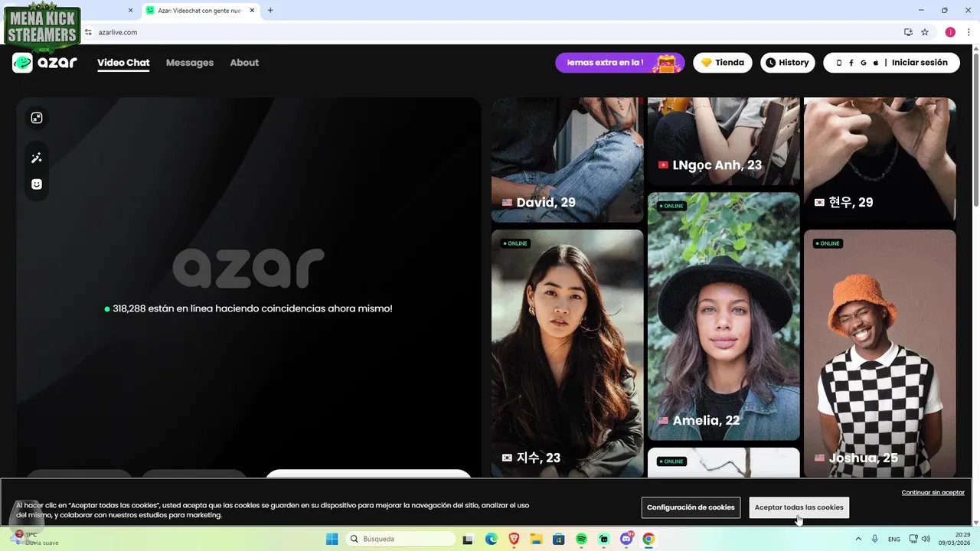
Task: Open Microsoft Store from taskbar
Action: click(559, 539)
